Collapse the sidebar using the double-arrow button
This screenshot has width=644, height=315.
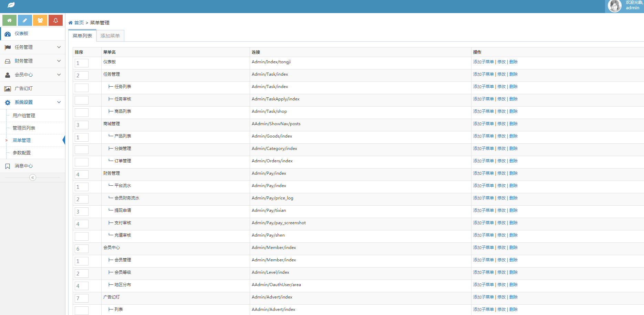click(x=33, y=177)
